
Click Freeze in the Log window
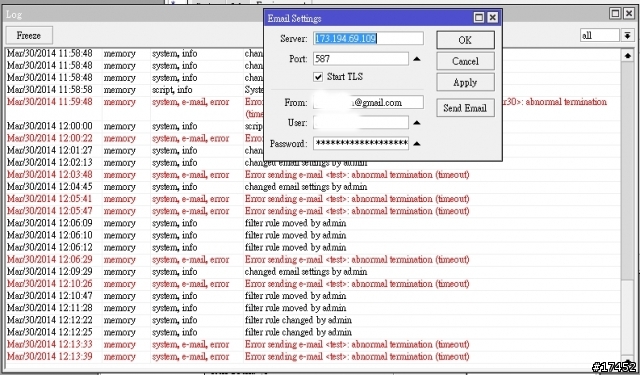[29, 36]
